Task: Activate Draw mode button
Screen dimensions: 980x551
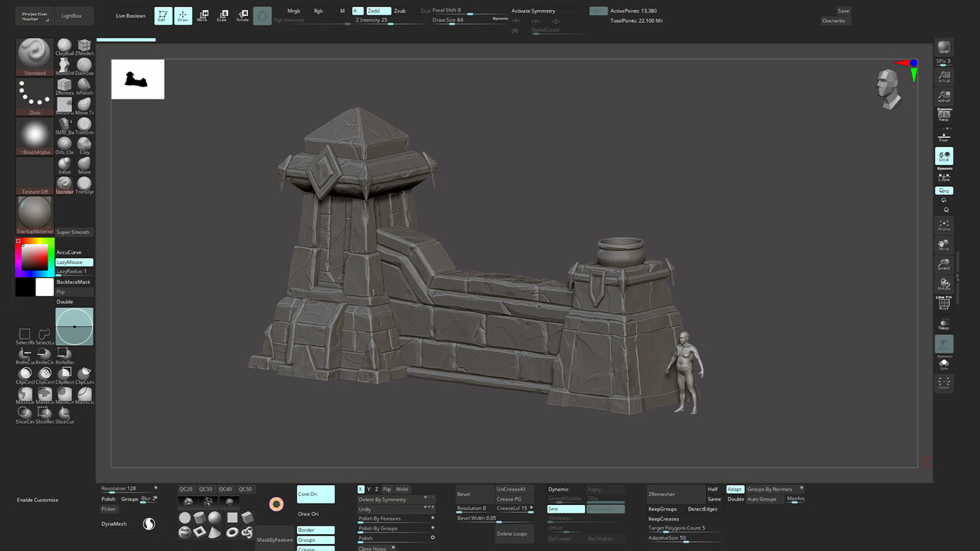Action: tap(183, 15)
